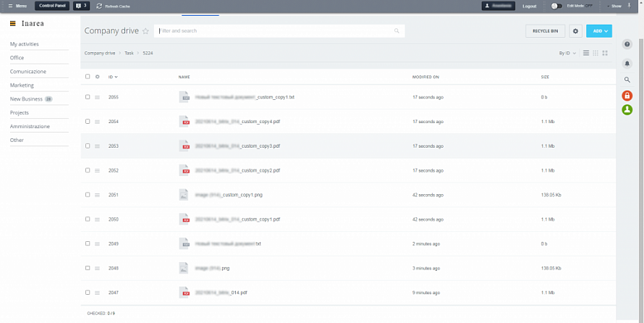Open the notifications bell icon
Image resolution: width=644 pixels, height=323 pixels.
[627, 64]
